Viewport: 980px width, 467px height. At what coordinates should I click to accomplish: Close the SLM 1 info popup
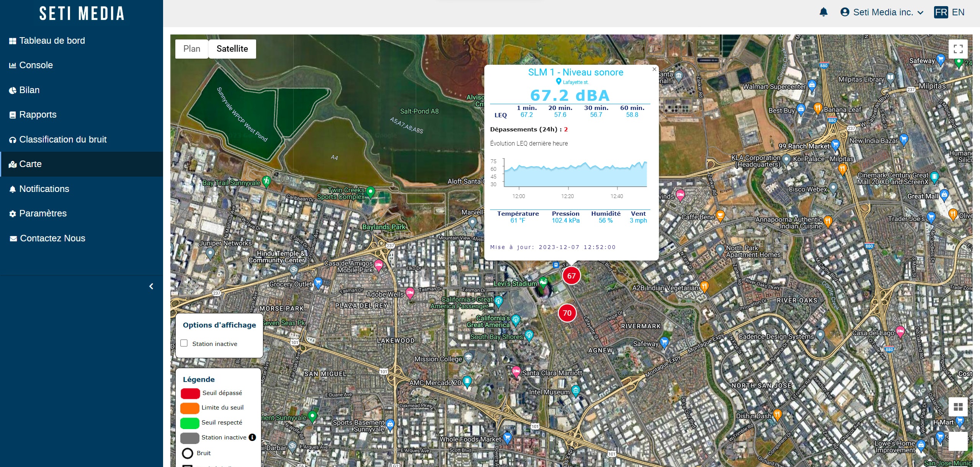coord(654,69)
